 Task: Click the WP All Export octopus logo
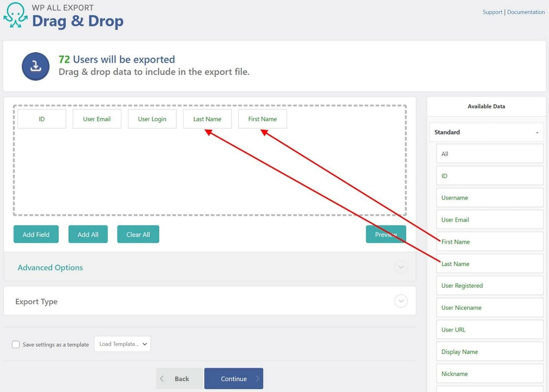click(x=15, y=15)
